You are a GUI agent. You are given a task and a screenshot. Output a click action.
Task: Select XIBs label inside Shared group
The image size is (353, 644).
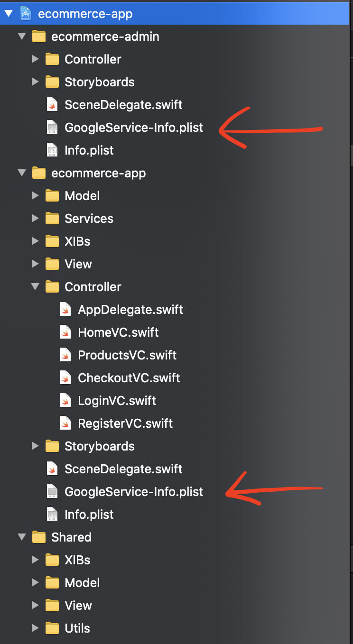[77, 560]
